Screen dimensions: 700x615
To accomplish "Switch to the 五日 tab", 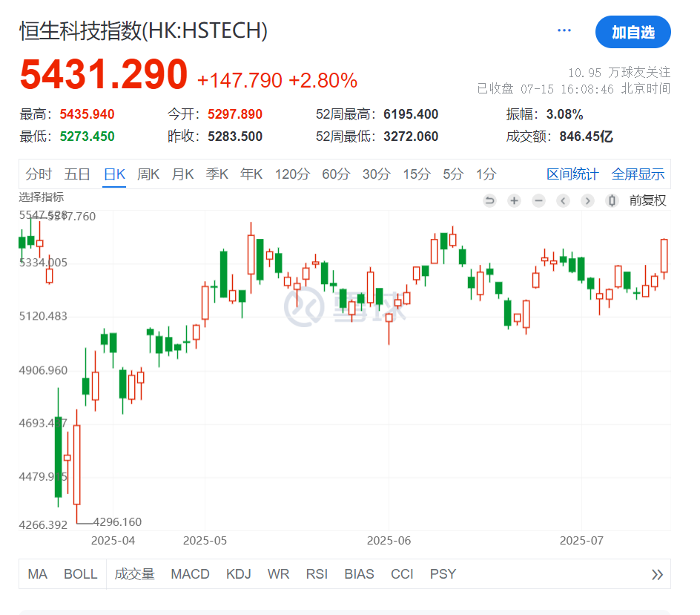I will 77,174.
